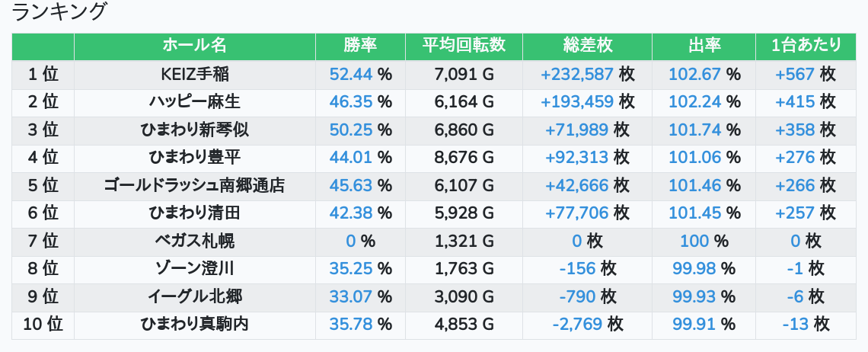Select ひまわり新琴似 in the ranking
This screenshot has height=352, width=868.
pyautogui.click(x=194, y=130)
